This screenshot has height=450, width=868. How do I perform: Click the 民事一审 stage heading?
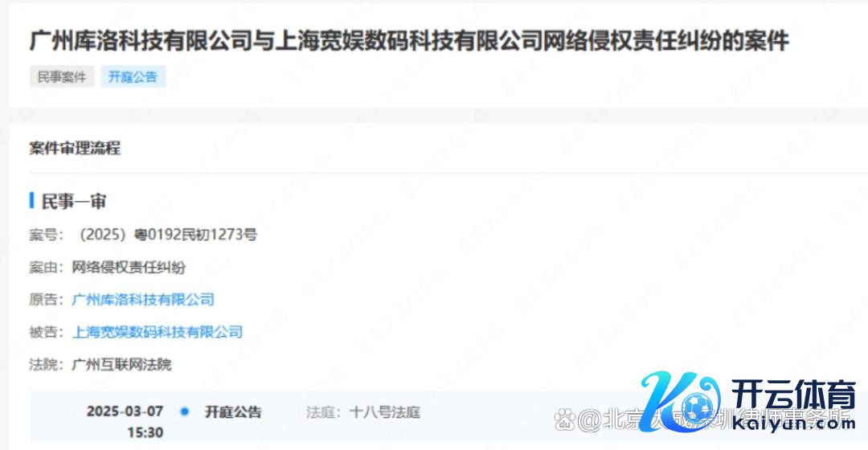(74, 202)
